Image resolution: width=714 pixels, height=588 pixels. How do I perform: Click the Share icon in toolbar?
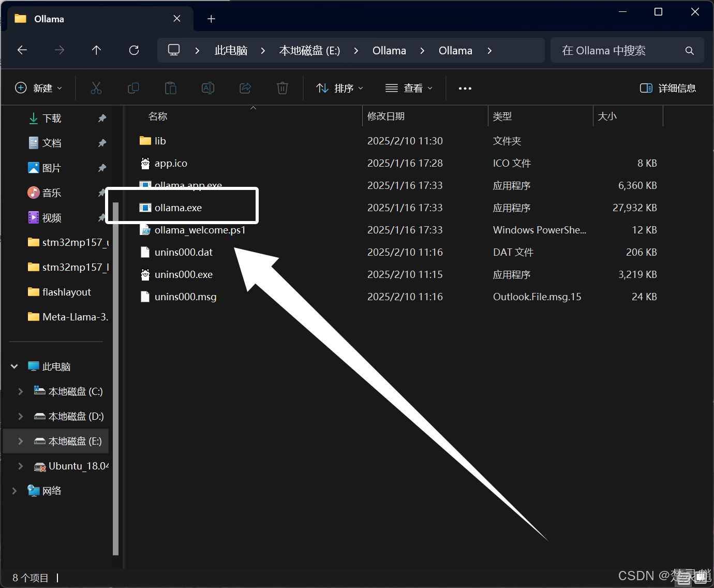coord(245,88)
